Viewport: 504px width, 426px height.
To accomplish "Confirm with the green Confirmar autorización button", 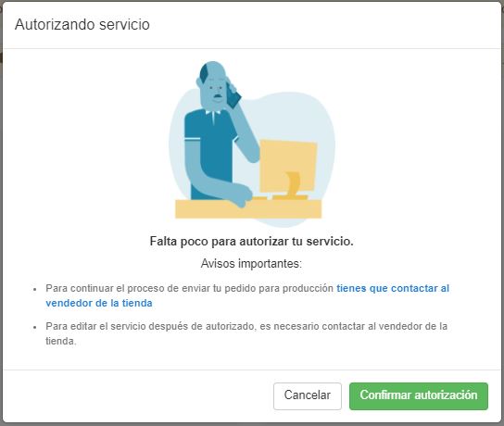I will click(419, 395).
